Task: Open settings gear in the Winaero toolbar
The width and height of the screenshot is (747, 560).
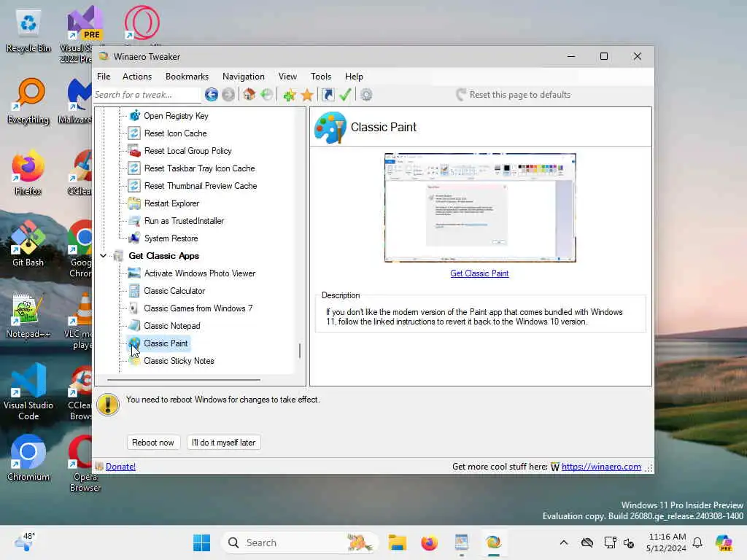Action: coord(366,95)
